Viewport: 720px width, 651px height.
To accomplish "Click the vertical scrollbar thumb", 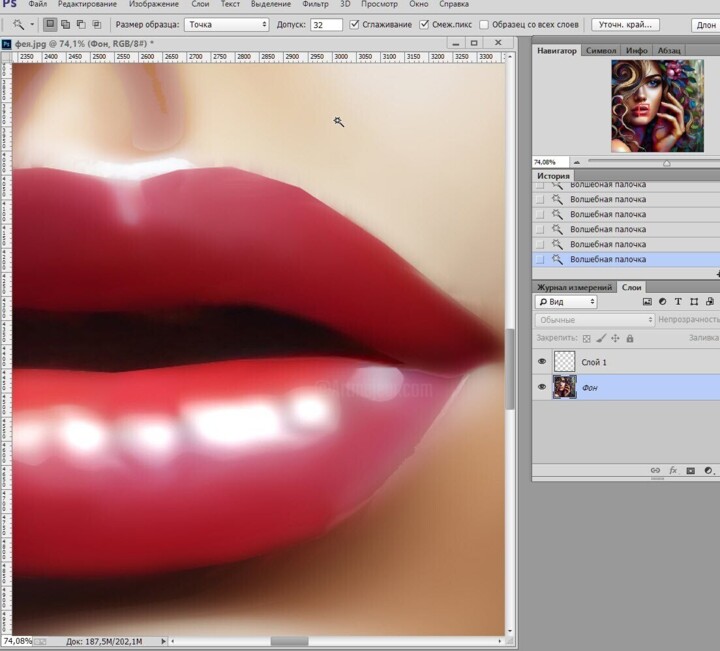I will coord(510,369).
